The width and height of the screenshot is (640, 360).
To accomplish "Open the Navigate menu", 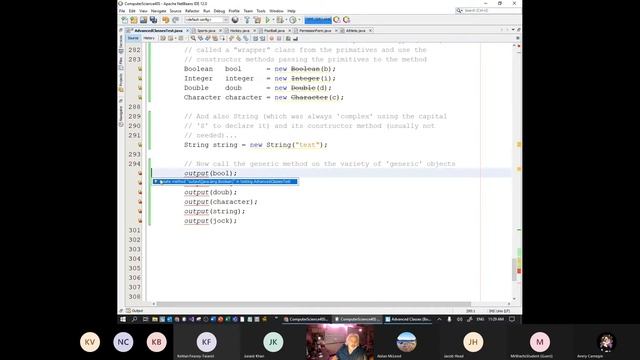I will pyautogui.click(x=158, y=11).
